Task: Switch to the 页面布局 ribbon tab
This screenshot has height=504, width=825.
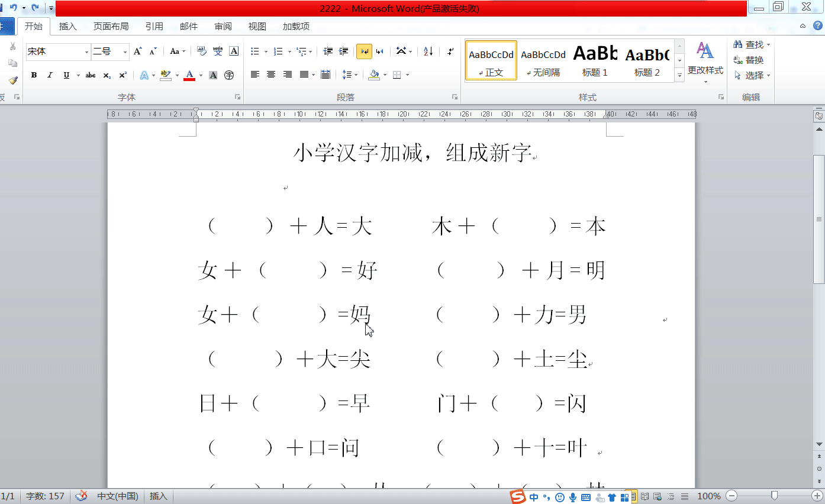Action: pos(111,26)
